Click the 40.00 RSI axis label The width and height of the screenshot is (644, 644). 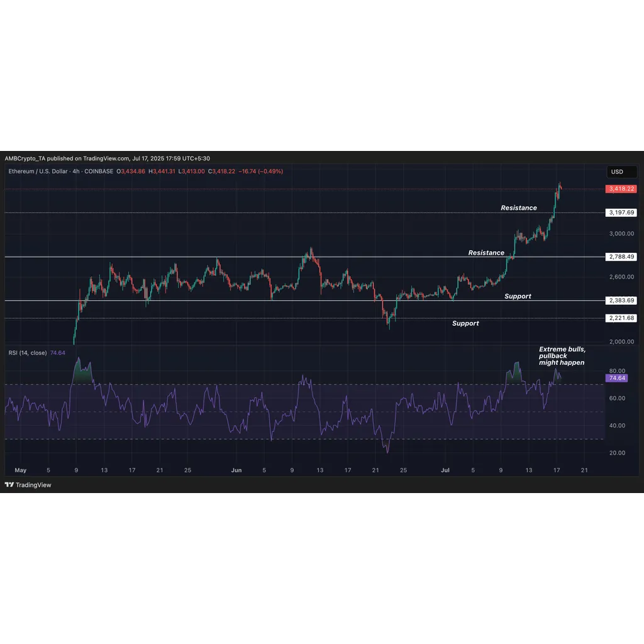pos(617,426)
